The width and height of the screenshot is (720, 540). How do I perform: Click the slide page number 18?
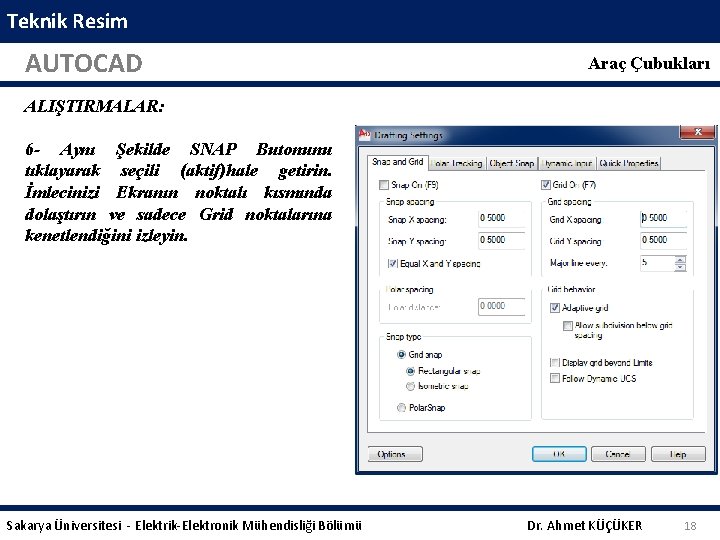coord(690,526)
